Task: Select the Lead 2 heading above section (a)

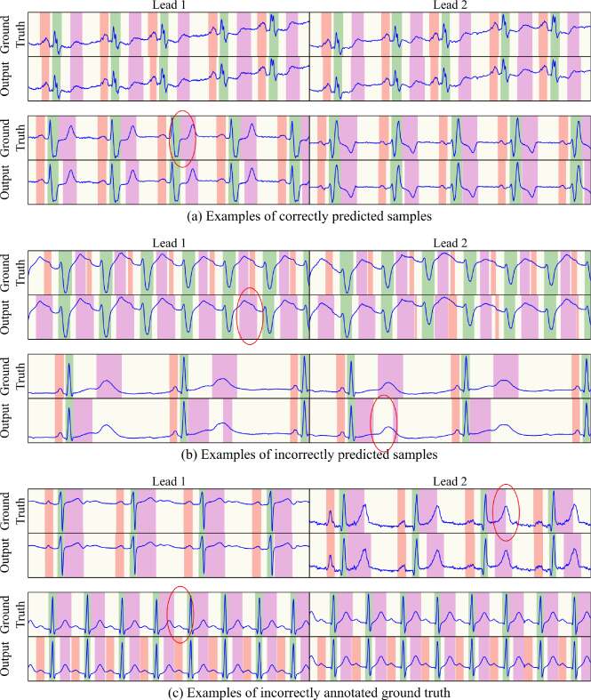Action: (x=450, y=5)
